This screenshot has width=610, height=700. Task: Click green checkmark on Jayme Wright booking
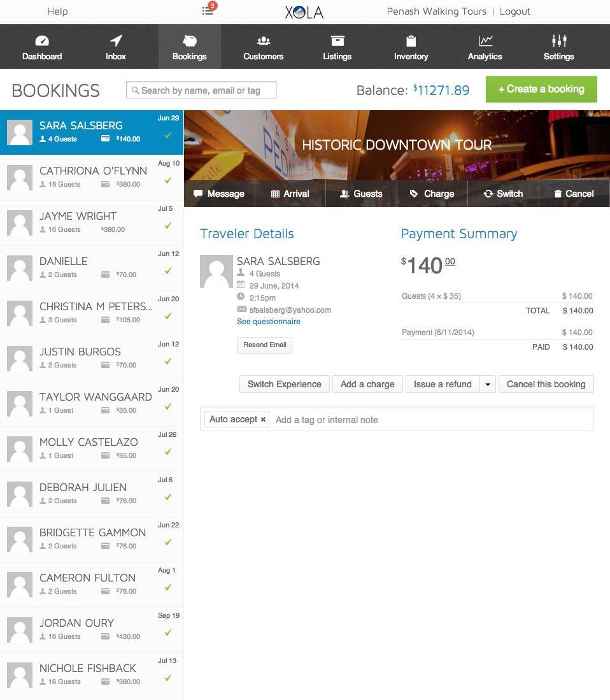point(168,225)
